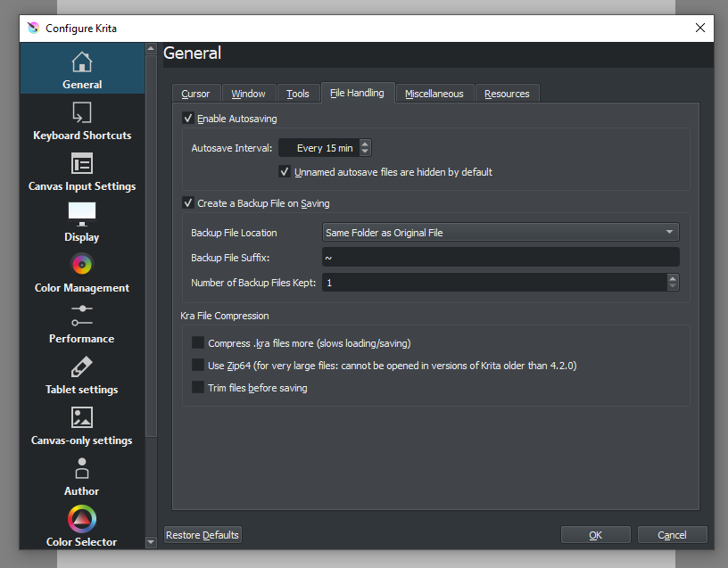Image resolution: width=728 pixels, height=568 pixels.
Task: Switch to Resources tab
Action: pos(507,94)
